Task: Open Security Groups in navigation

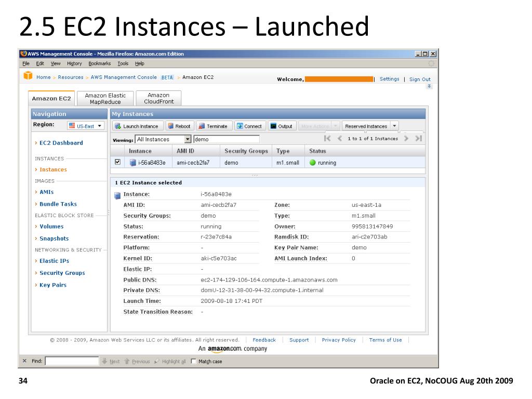Action: (62, 273)
